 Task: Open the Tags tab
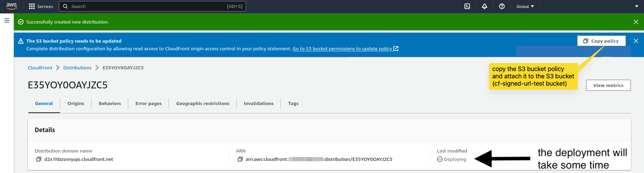point(293,103)
